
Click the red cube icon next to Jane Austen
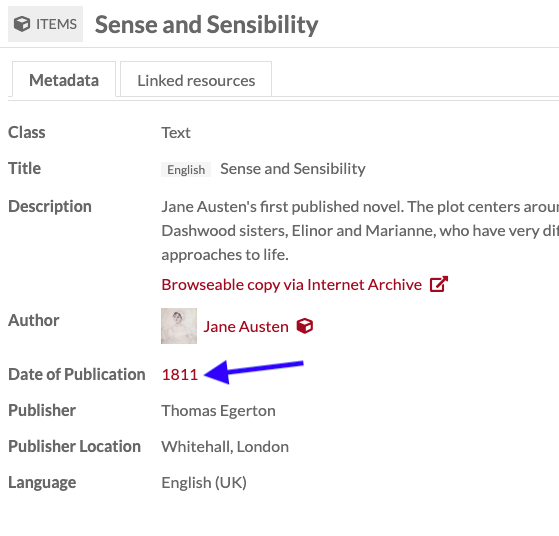(x=305, y=326)
